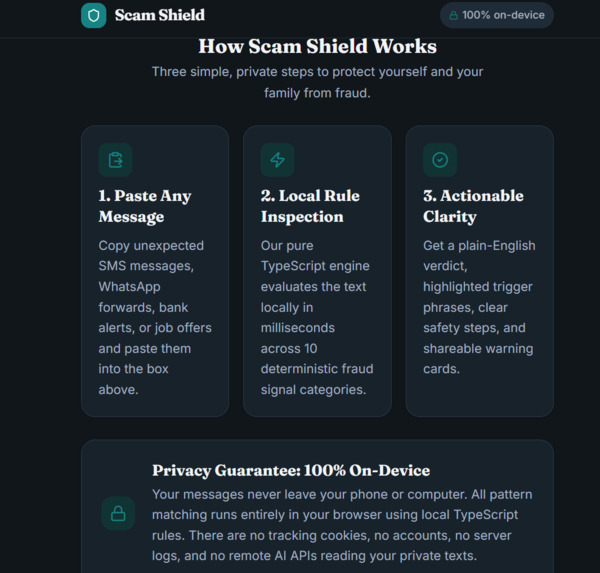Click the padlock icon in Privacy Guarantee card
The width and height of the screenshot is (600, 573).
click(118, 514)
